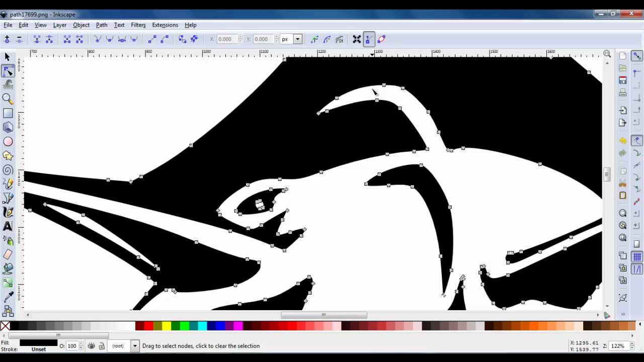The height and width of the screenshot is (362, 644).
Task: Open the Filters menu
Action: 138,25
